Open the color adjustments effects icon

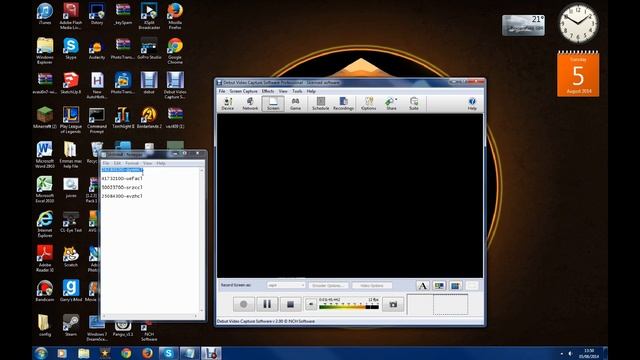tap(439, 286)
